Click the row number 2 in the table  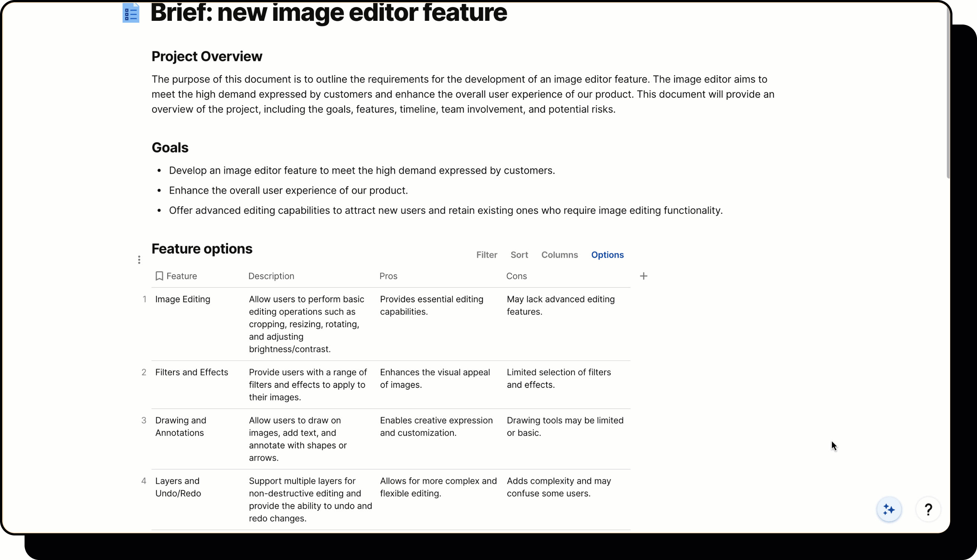point(144,372)
